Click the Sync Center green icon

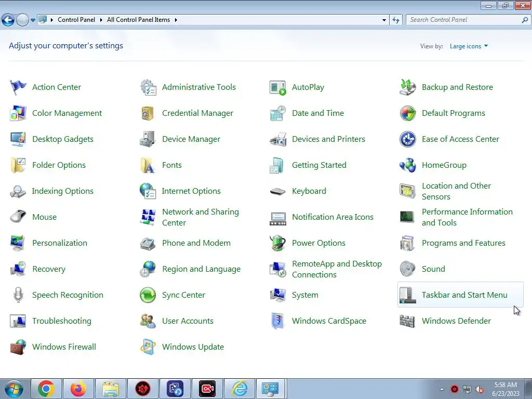click(x=148, y=295)
